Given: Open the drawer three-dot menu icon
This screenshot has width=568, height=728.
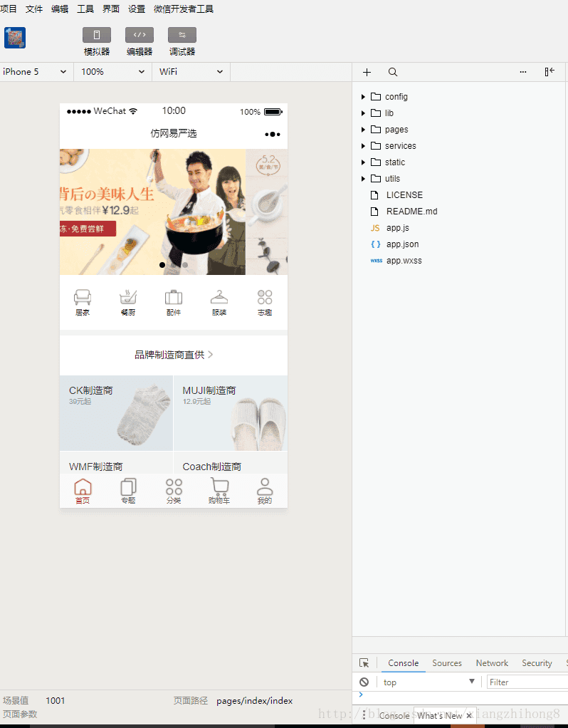Looking at the screenshot, I should pyautogui.click(x=364, y=715).
